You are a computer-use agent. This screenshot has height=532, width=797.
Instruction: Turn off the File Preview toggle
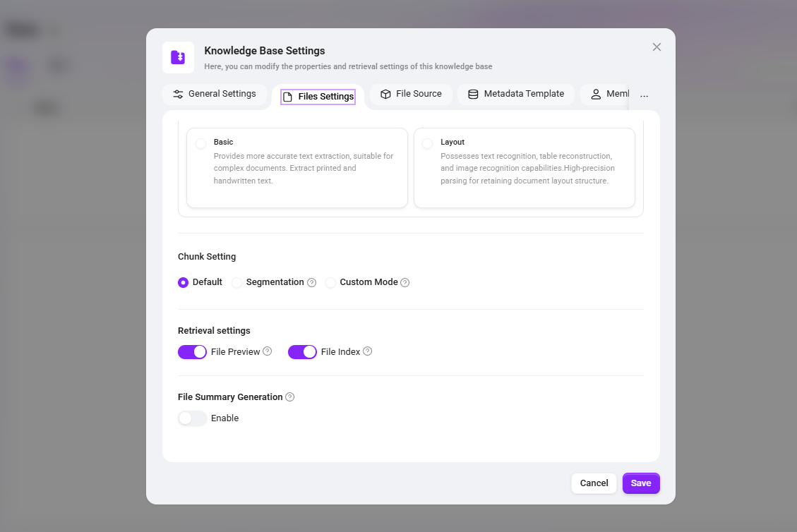click(192, 351)
